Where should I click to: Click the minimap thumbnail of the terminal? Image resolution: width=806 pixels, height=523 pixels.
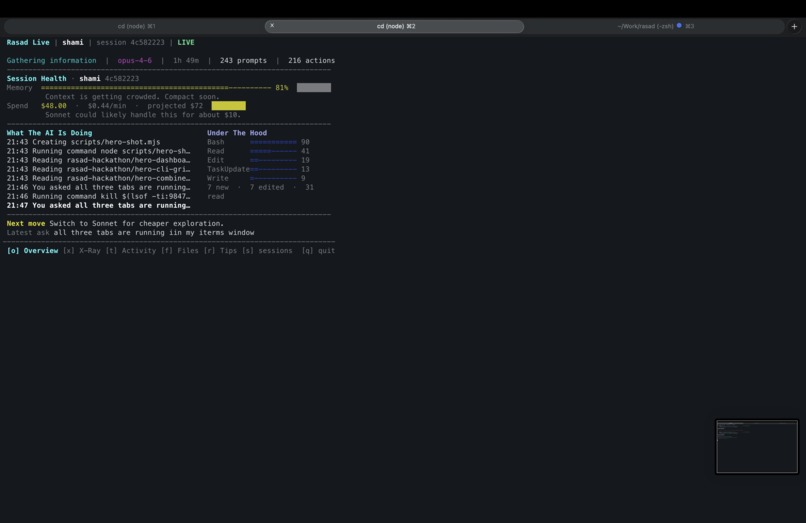pyautogui.click(x=757, y=446)
